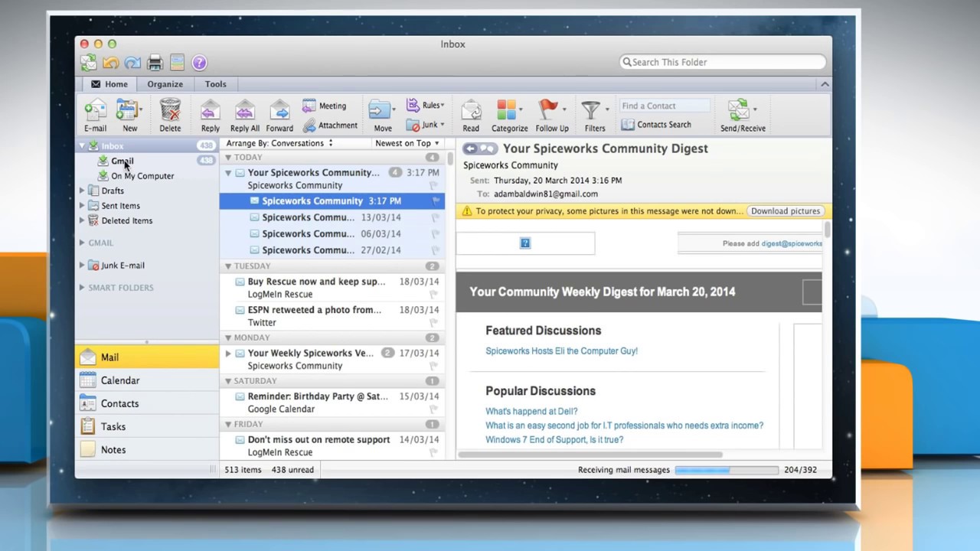980x551 pixels.
Task: Open the Rules dropdown
Action: 425,106
